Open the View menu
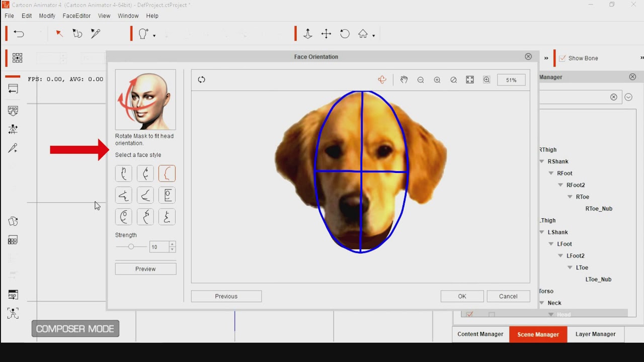The width and height of the screenshot is (644, 362). (104, 16)
